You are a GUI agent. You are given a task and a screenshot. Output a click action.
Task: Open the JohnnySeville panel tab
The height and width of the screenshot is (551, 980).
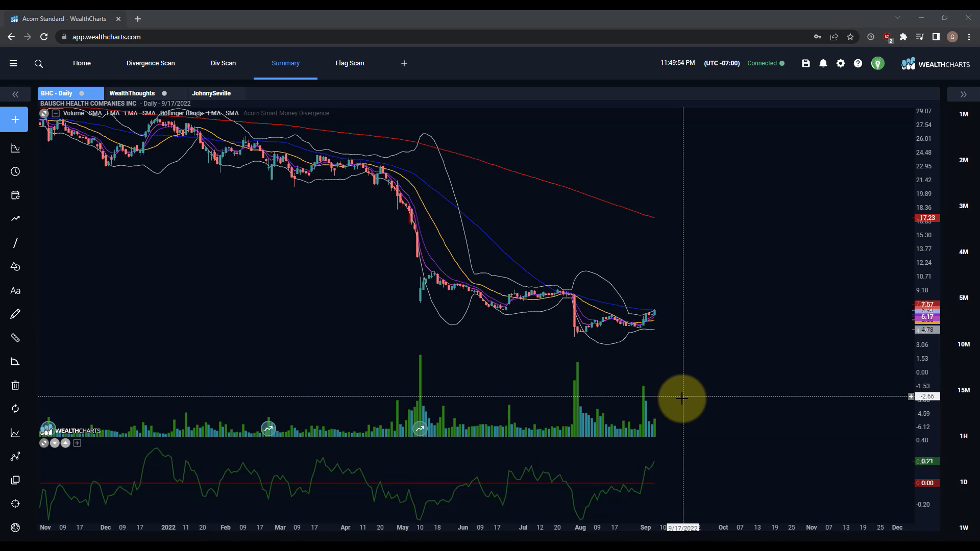211,93
